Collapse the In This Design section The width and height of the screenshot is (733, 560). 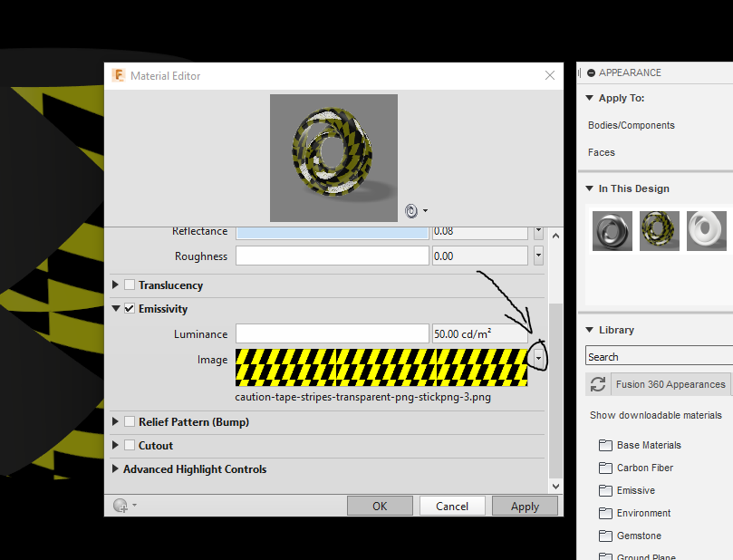[590, 188]
